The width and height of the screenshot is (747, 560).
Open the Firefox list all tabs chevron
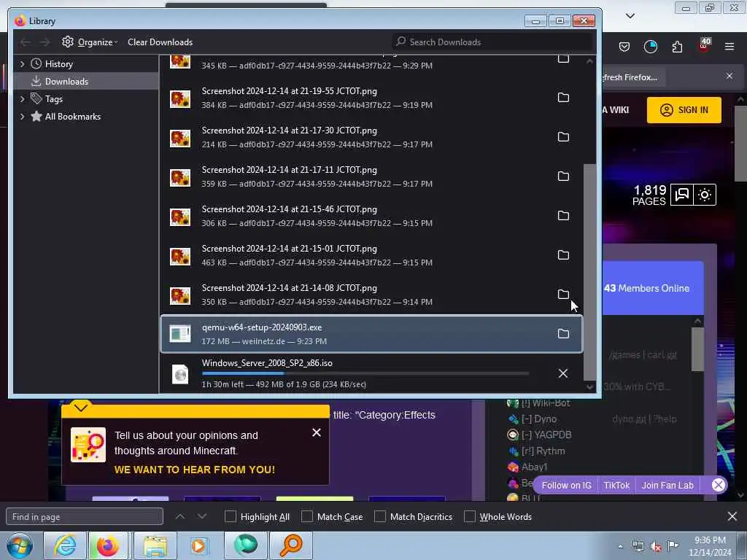[x=630, y=16]
